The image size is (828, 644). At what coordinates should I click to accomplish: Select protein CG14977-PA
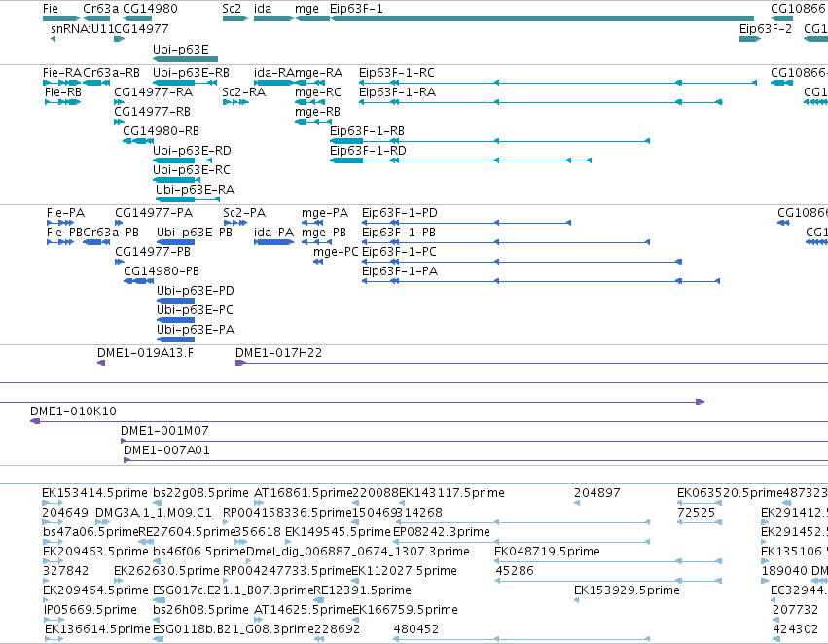119,223
